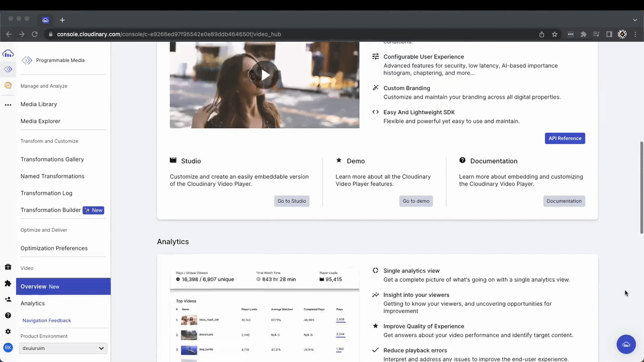This screenshot has width=644, height=362.
Task: Click the page vertical scrollbar thumb
Action: [x=641, y=188]
